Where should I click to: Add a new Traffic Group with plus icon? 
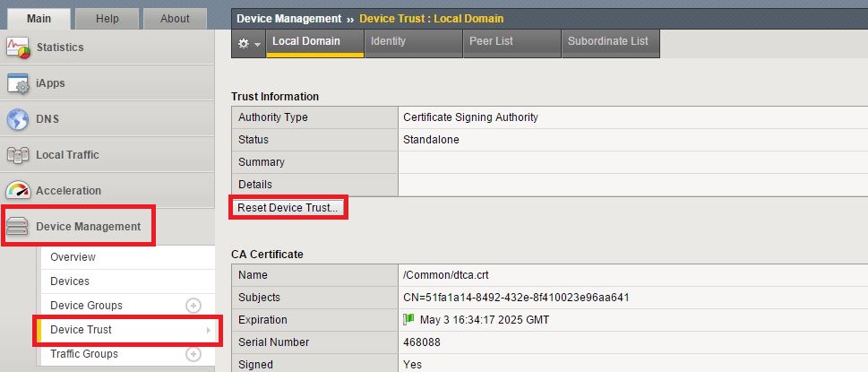(x=193, y=354)
